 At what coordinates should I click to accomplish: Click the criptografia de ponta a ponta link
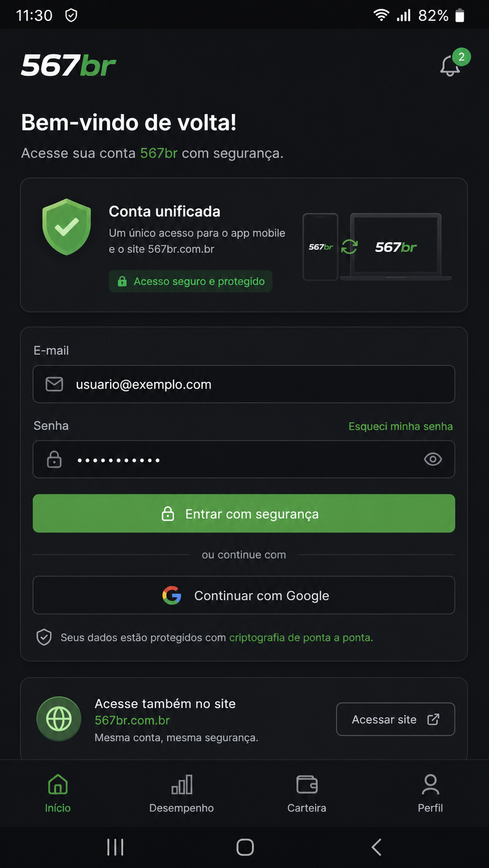(301, 638)
